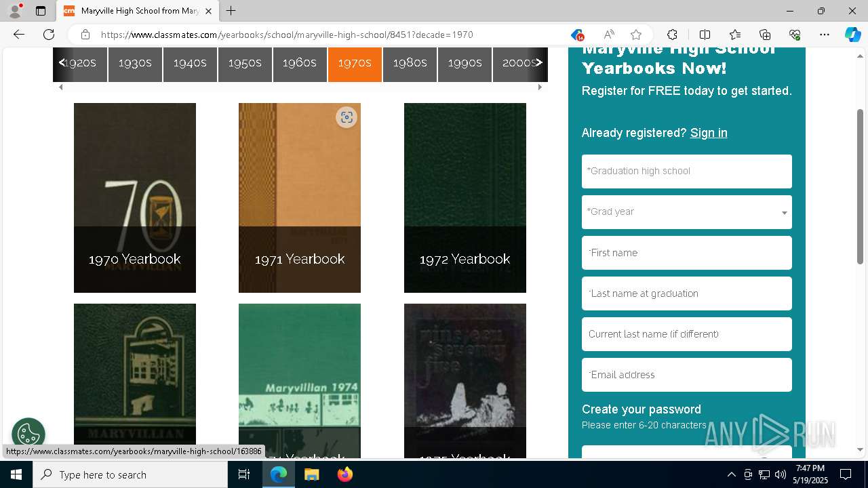Viewport: 868px width, 488px height.
Task: Open the volume control in tray
Action: click(780, 474)
